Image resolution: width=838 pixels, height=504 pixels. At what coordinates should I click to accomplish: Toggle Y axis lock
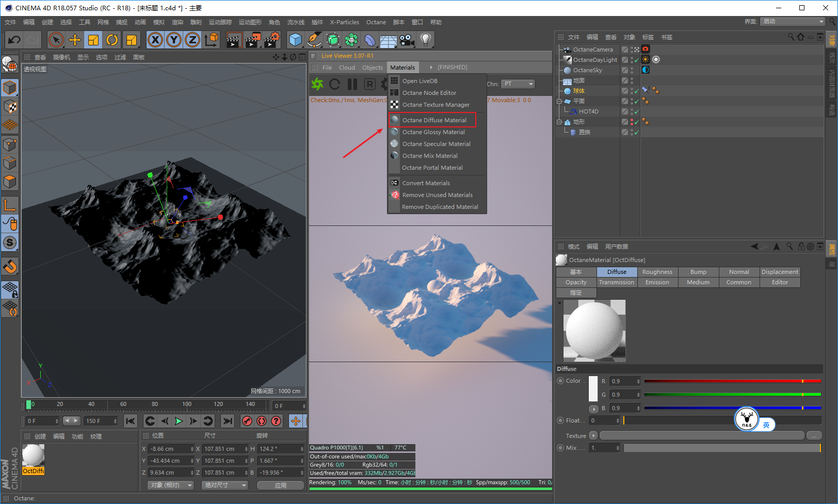point(174,40)
